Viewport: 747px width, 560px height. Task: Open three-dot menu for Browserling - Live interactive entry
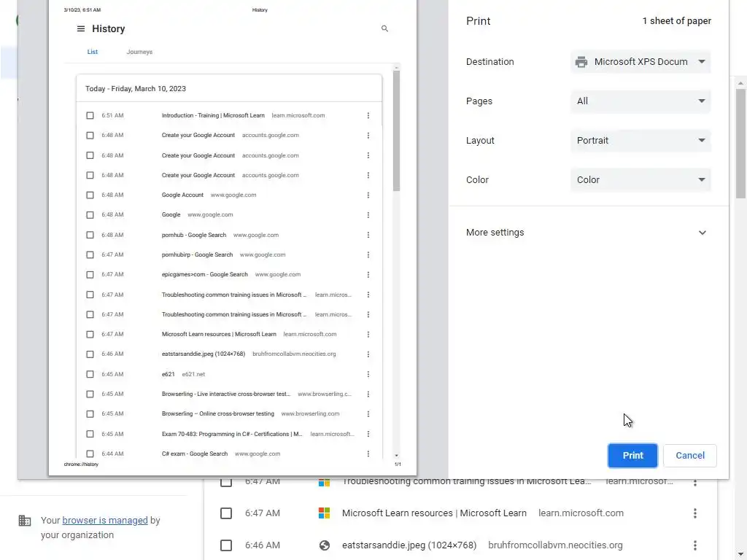[x=368, y=394]
